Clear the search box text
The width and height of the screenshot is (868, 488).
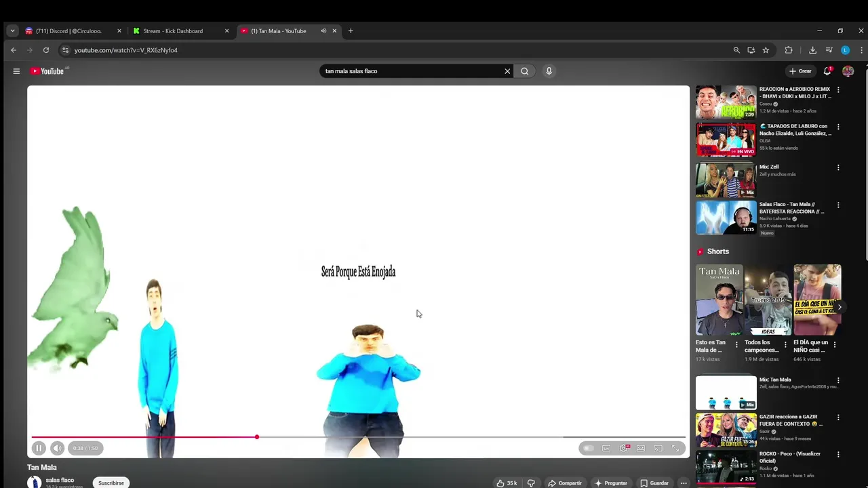(x=507, y=71)
